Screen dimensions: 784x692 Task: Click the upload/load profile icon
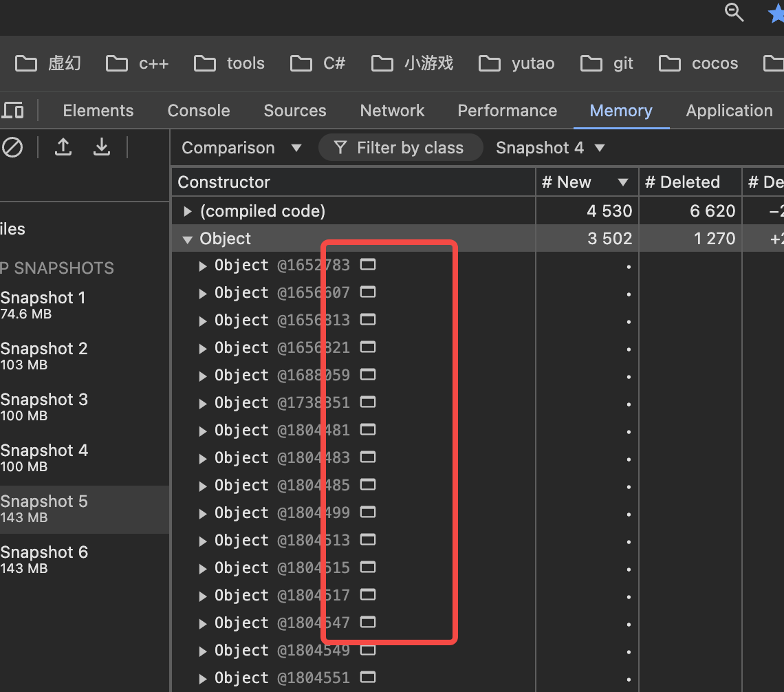tap(63, 147)
